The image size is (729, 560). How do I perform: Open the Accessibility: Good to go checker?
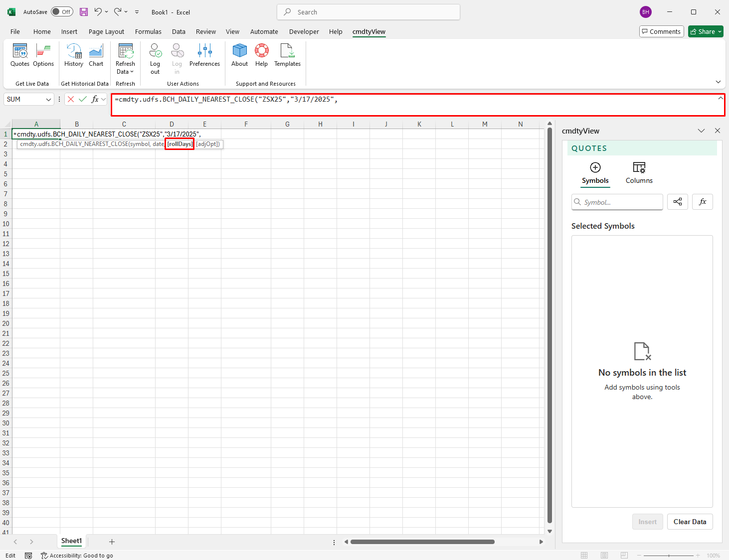click(77, 555)
